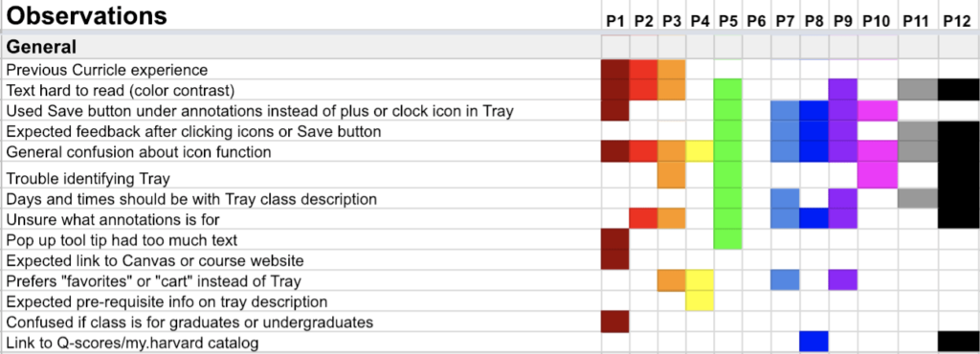Screen dimensions: 980x354
Task: Click the gray P11 cell in Text hard to read row
Action: 918,89
